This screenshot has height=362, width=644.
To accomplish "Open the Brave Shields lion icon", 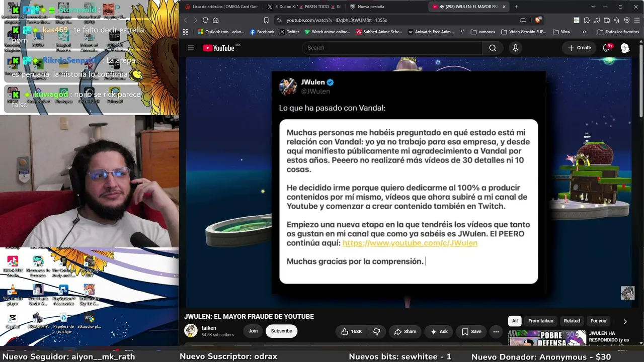I will pyautogui.click(x=538, y=20).
